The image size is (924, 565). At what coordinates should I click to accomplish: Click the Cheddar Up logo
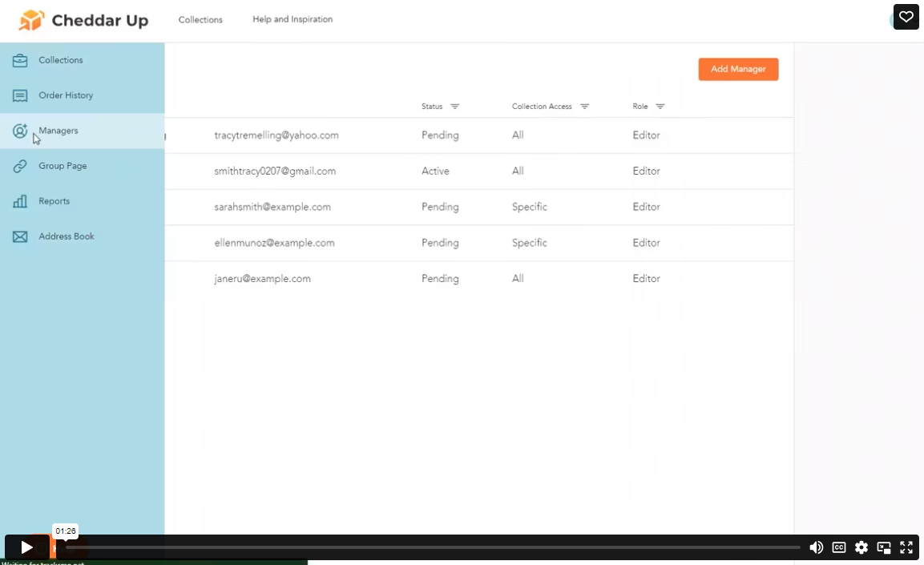coord(84,21)
